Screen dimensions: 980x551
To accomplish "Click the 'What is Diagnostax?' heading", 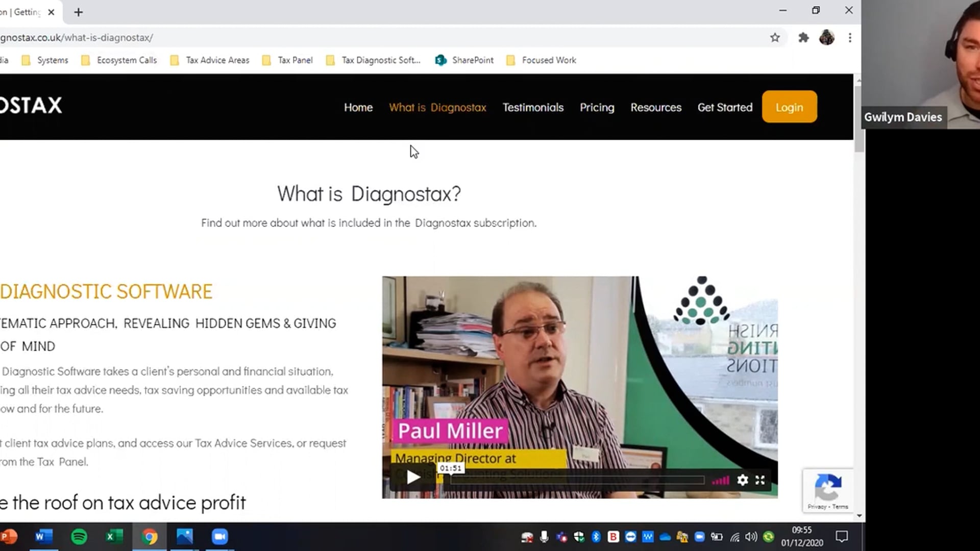I will tap(369, 194).
